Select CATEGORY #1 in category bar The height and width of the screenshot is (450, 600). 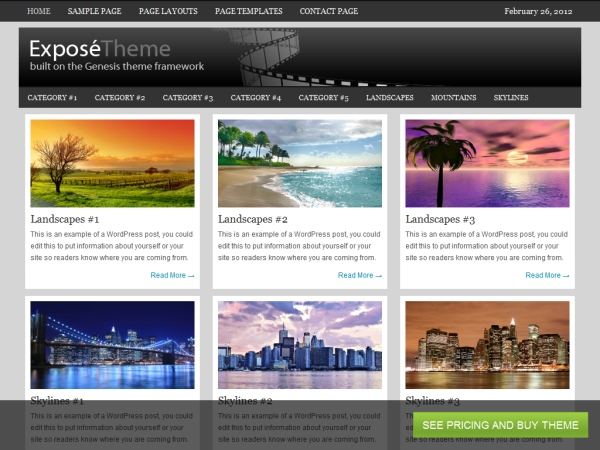tap(52, 98)
